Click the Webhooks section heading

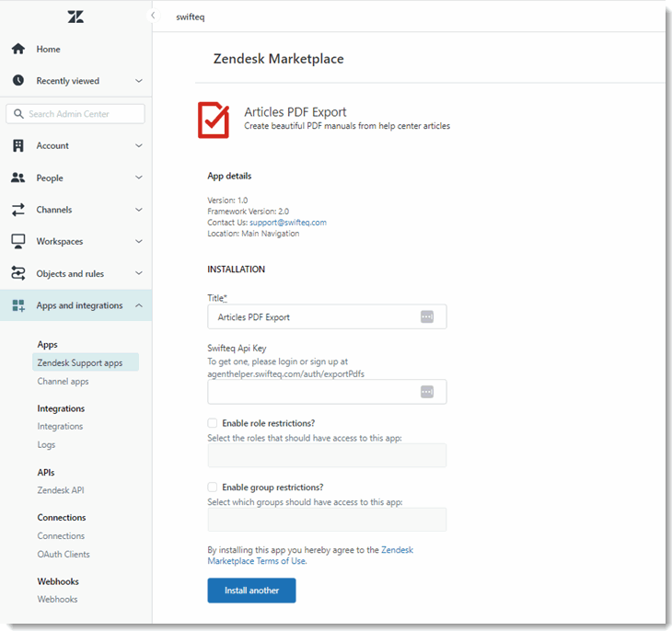click(58, 581)
